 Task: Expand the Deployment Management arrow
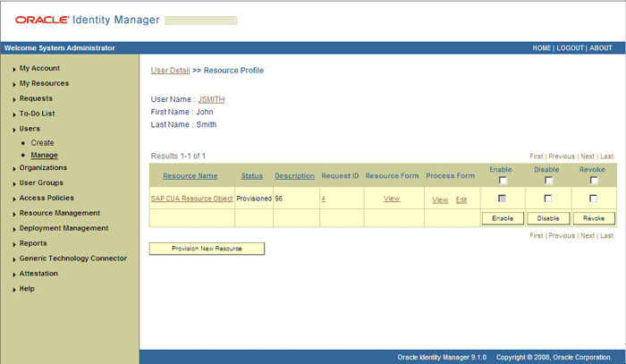coord(14,230)
